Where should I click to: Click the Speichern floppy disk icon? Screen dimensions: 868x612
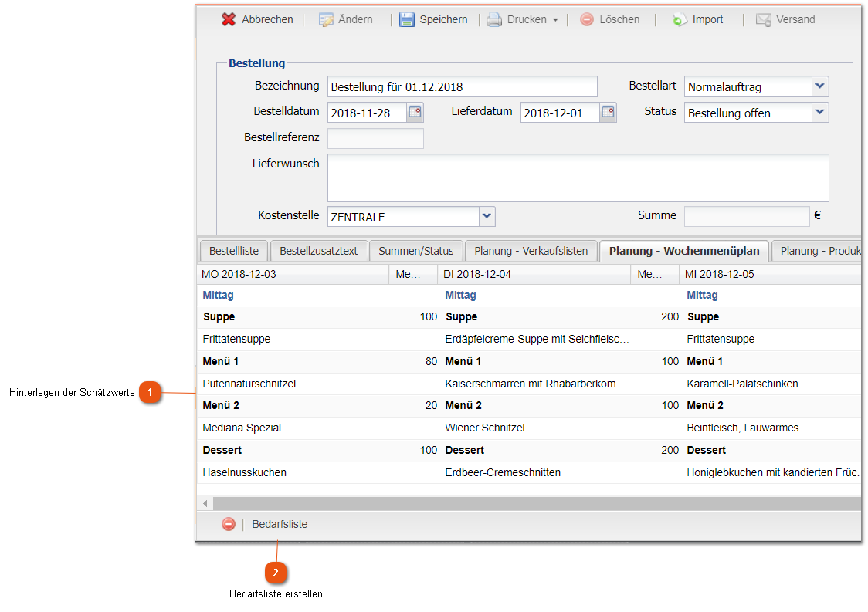tap(407, 19)
